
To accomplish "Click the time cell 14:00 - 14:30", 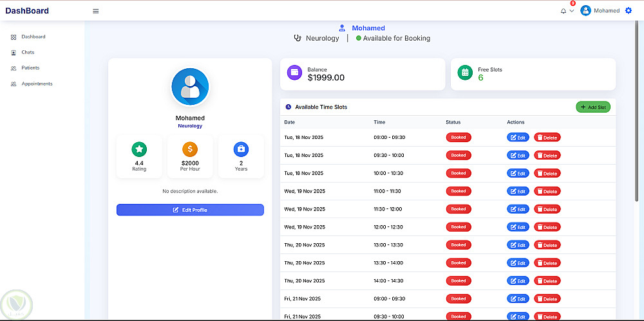I will pyautogui.click(x=388, y=280).
